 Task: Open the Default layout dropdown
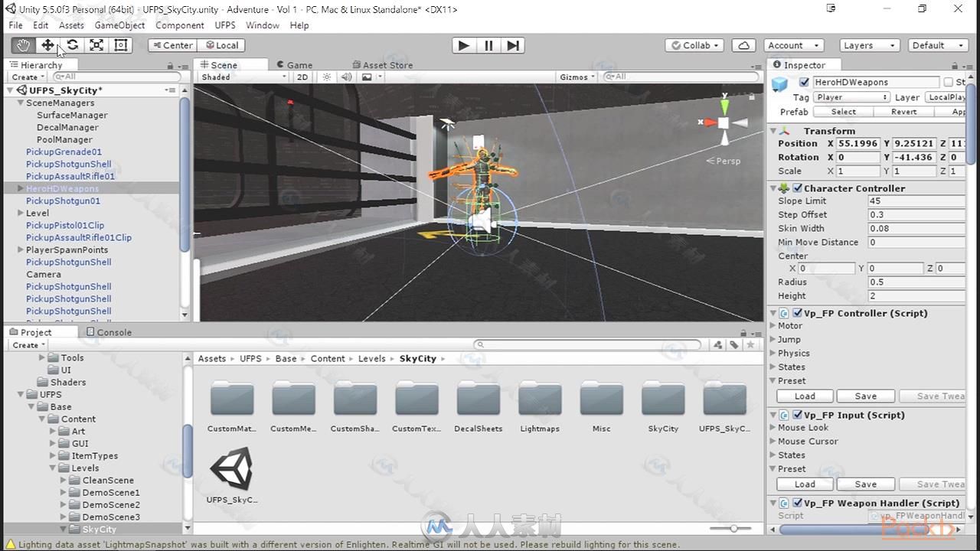[x=939, y=45]
